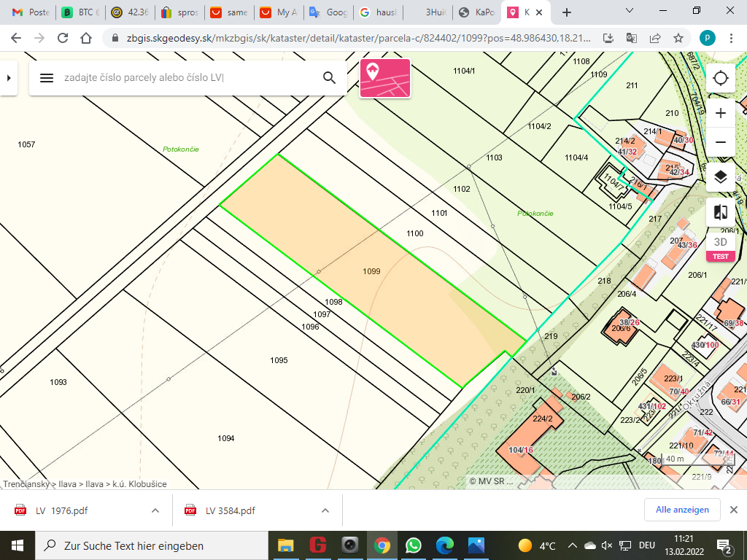Open WhatsApp from the Windows taskbar

(414, 545)
